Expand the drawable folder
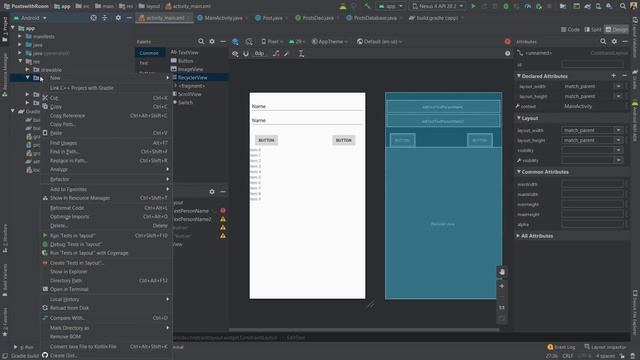The height and width of the screenshot is (360, 640). (x=27, y=70)
